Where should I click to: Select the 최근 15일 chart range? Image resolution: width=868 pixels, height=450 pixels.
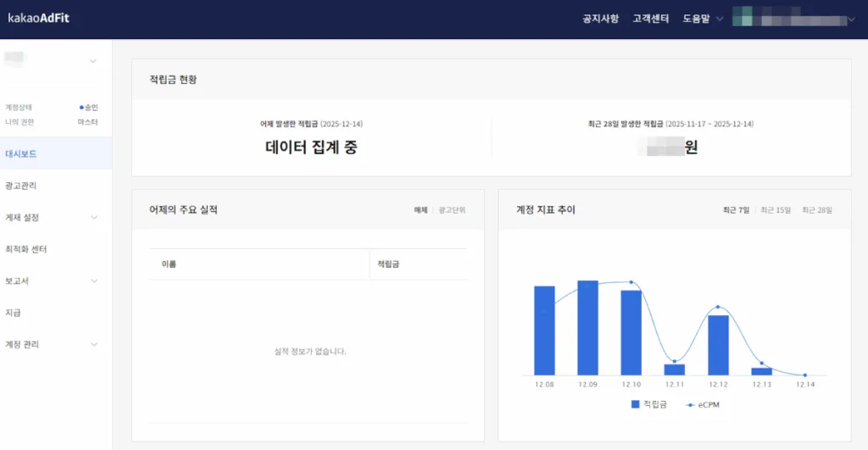pos(776,209)
